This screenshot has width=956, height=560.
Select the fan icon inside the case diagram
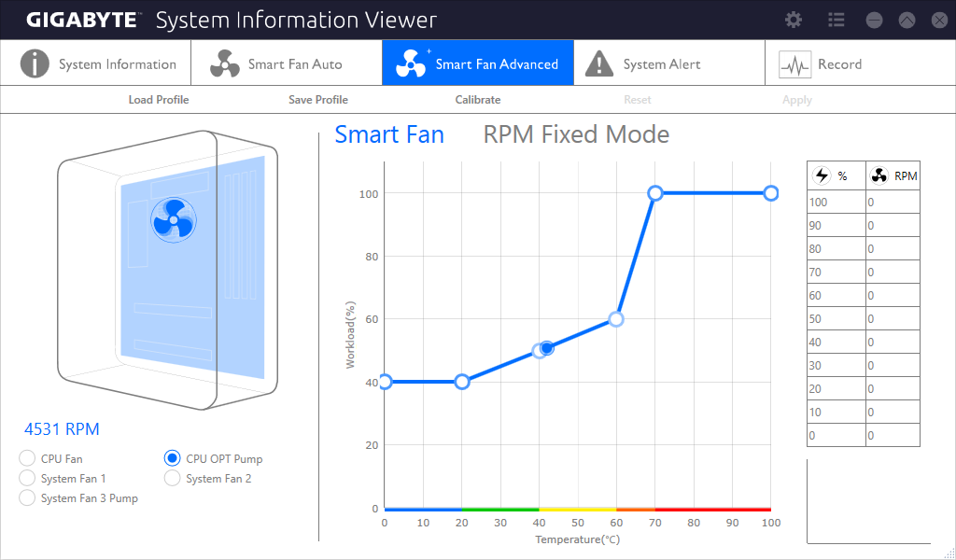pyautogui.click(x=174, y=220)
